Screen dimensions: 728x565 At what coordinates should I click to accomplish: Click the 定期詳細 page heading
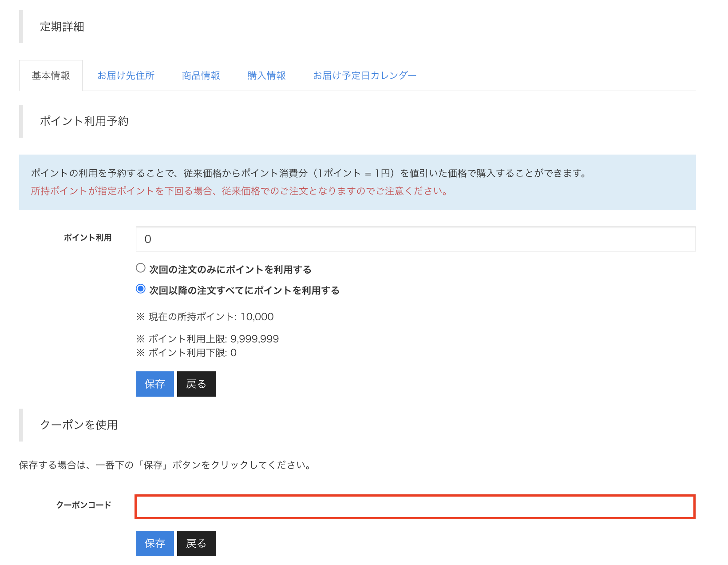click(x=62, y=27)
